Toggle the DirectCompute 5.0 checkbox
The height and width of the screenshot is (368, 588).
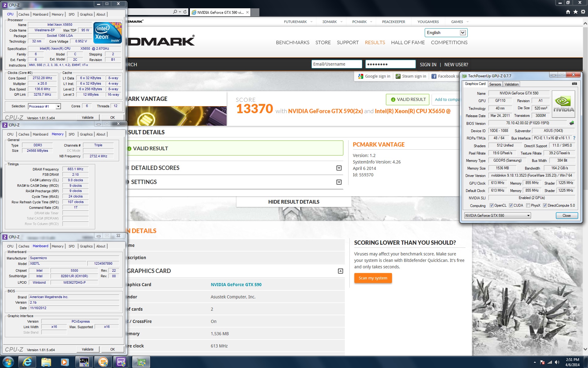(x=545, y=205)
